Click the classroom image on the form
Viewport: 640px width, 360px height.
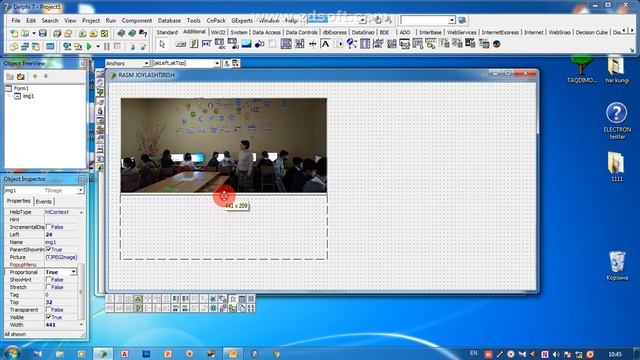224,145
